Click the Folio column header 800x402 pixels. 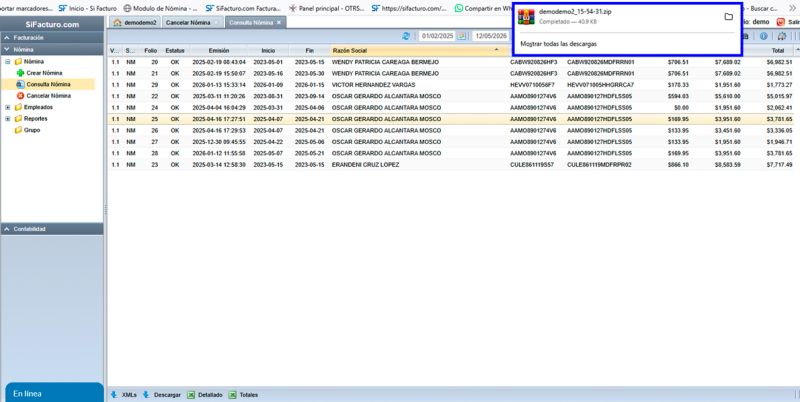coord(151,51)
